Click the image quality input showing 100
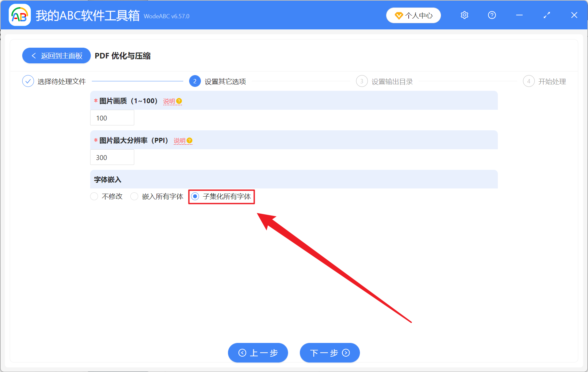 tap(112, 118)
